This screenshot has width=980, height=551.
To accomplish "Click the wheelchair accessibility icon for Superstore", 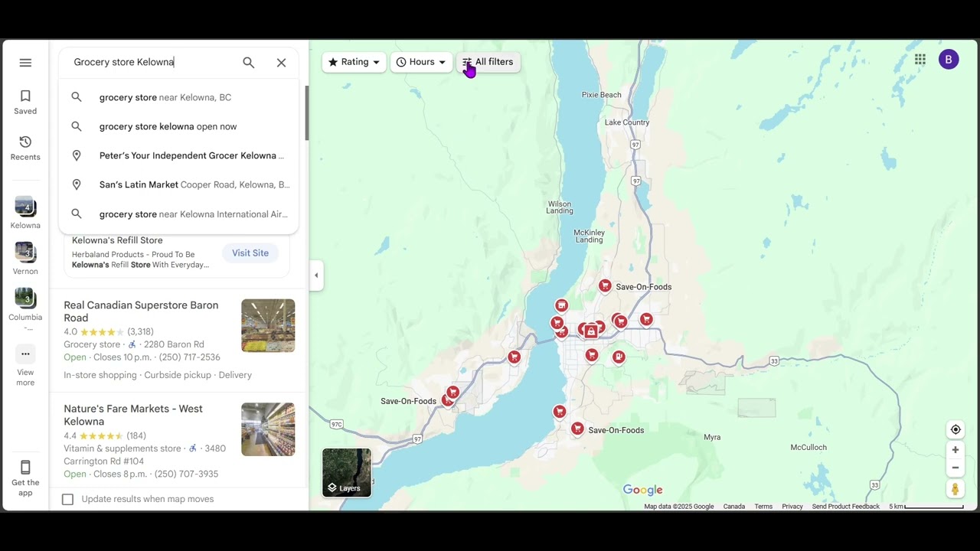I will tap(132, 344).
